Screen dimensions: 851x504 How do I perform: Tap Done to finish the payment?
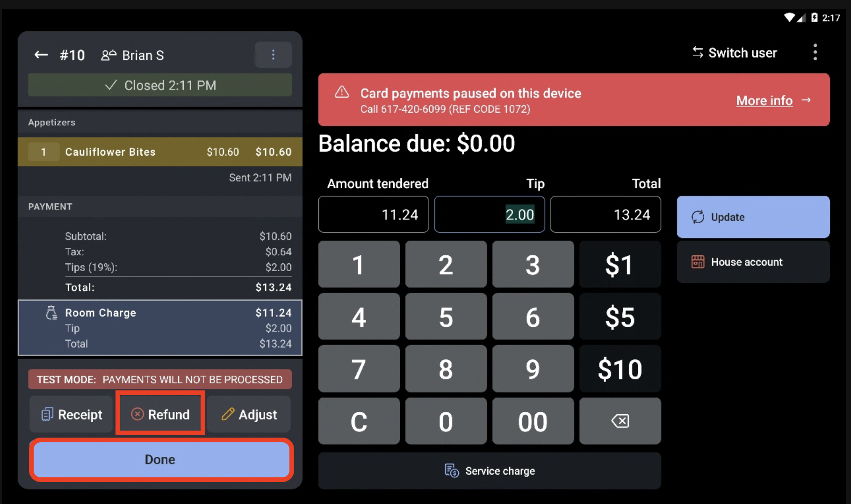[161, 459]
